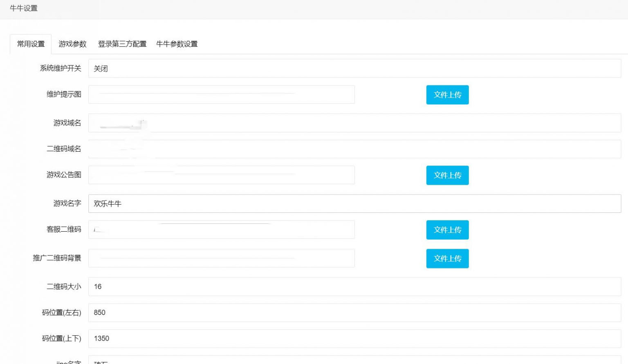The height and width of the screenshot is (364, 628).
Task: Click the 推广二维码背景 path field
Action: click(221, 258)
